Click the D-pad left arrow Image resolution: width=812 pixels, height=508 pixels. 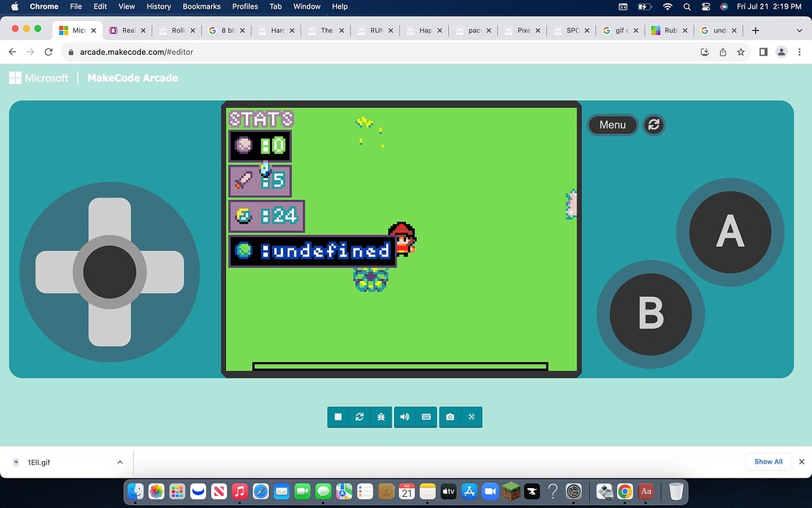[x=55, y=272]
